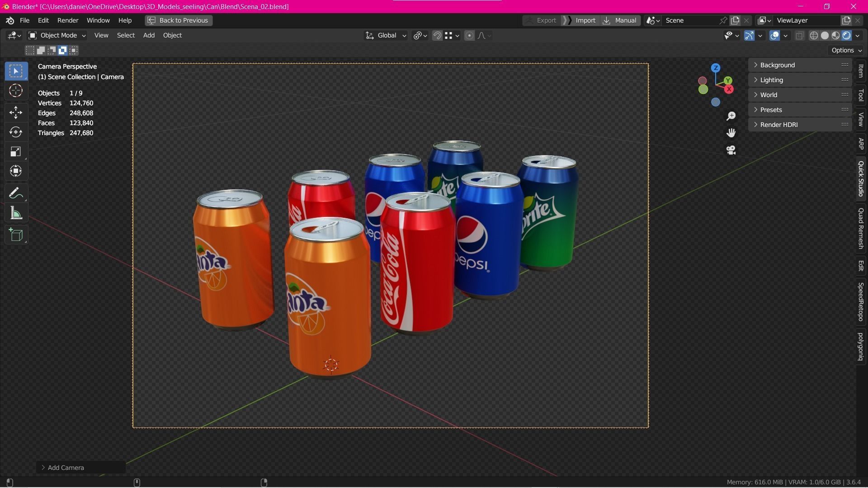Open the viewport Add menu

pos(149,35)
